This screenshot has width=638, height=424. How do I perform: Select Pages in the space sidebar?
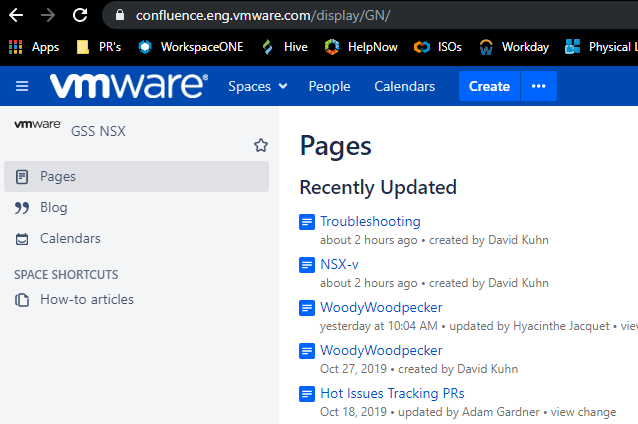(136, 177)
